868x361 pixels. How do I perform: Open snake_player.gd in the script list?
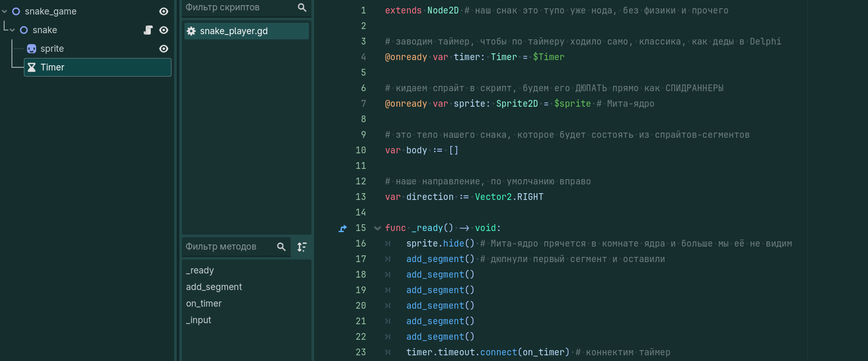(247, 31)
